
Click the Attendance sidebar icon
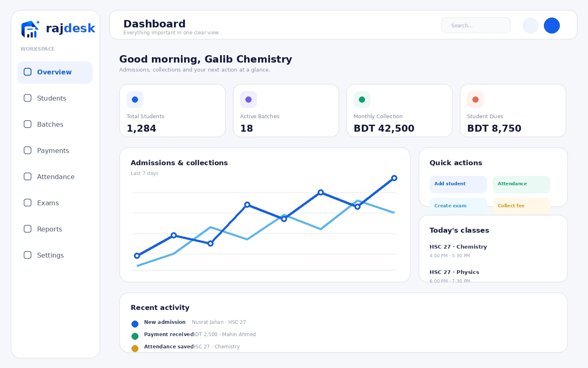pos(27,177)
